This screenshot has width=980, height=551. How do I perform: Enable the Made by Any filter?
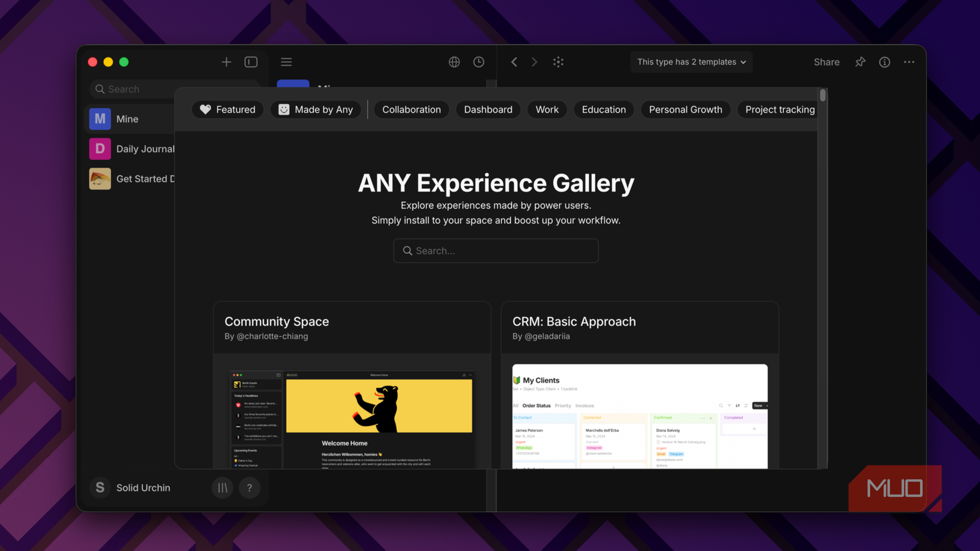pos(315,109)
